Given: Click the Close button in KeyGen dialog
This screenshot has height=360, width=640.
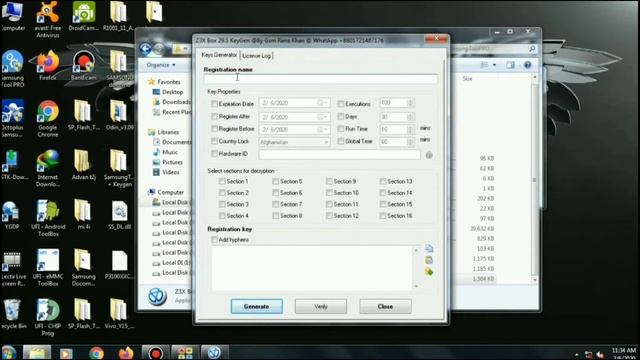Looking at the screenshot, I should (x=385, y=306).
